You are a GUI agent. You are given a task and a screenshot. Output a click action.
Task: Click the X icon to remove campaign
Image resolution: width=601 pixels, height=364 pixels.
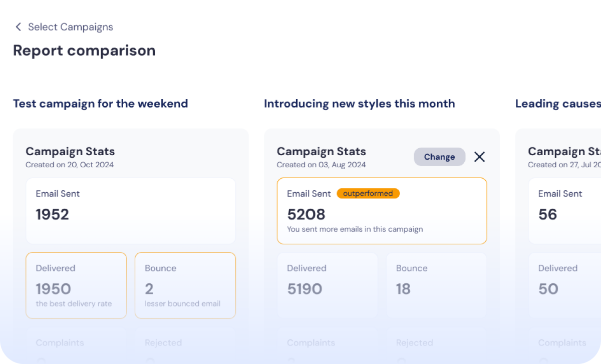479,157
